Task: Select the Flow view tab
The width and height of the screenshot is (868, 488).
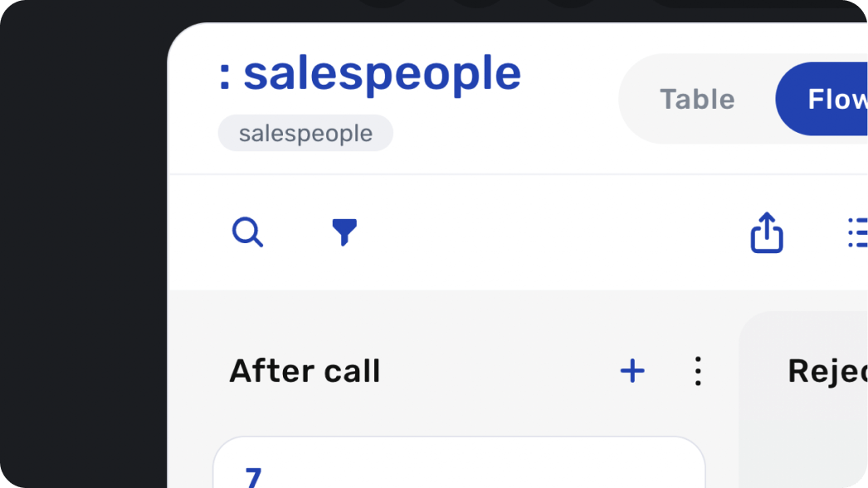Action: click(822, 99)
